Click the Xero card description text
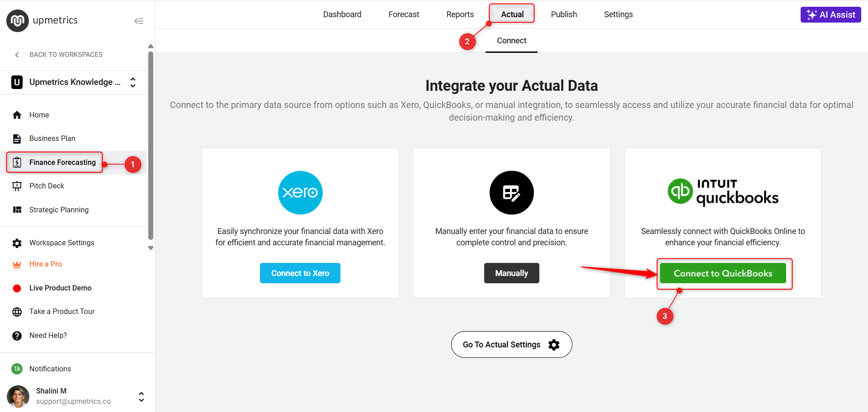 [300, 237]
